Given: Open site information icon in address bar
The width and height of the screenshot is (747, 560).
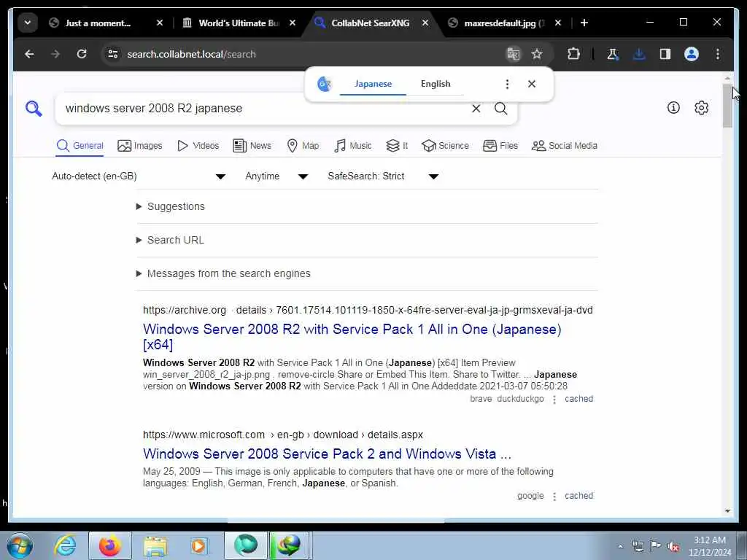Looking at the screenshot, I should [113, 54].
